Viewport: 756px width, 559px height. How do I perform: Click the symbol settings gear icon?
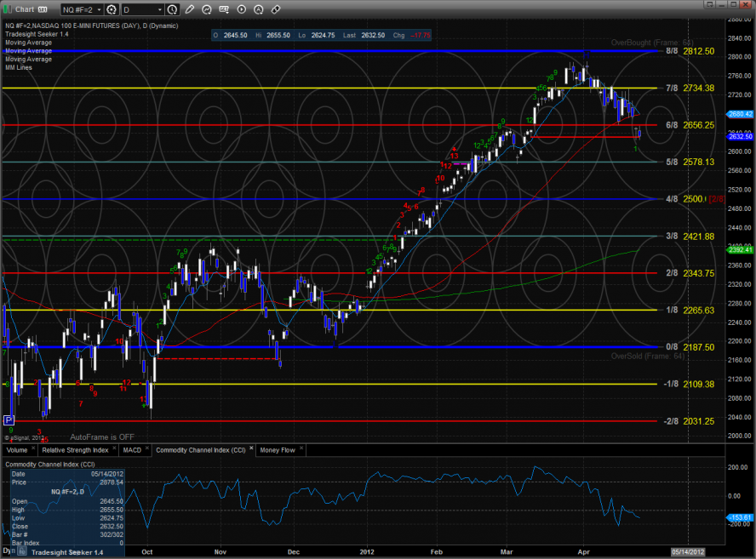110,9
